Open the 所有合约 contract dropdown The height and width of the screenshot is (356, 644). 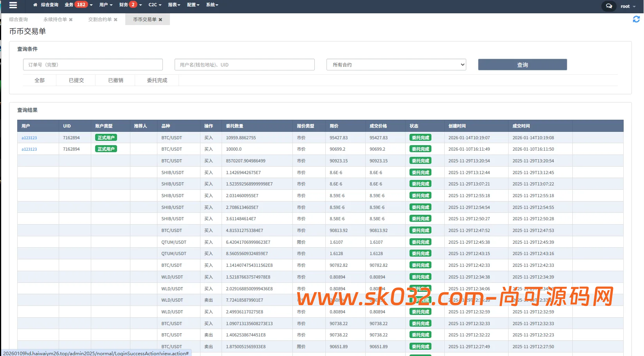396,65
